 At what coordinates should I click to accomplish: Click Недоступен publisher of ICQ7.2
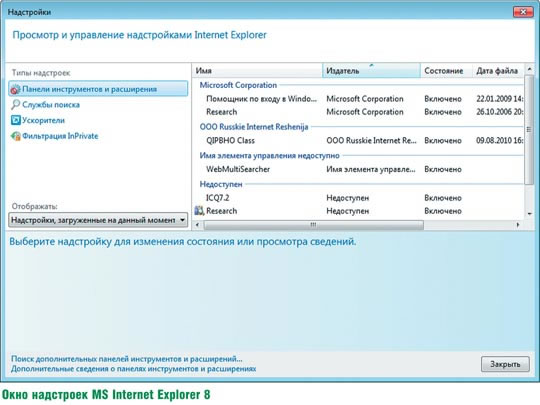pyautogui.click(x=347, y=198)
